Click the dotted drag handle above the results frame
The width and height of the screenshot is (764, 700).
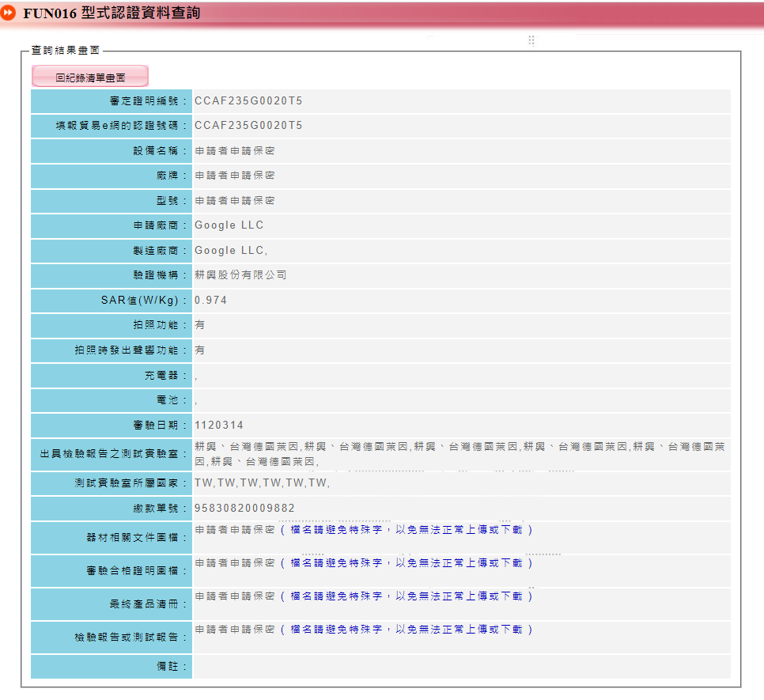click(531, 40)
